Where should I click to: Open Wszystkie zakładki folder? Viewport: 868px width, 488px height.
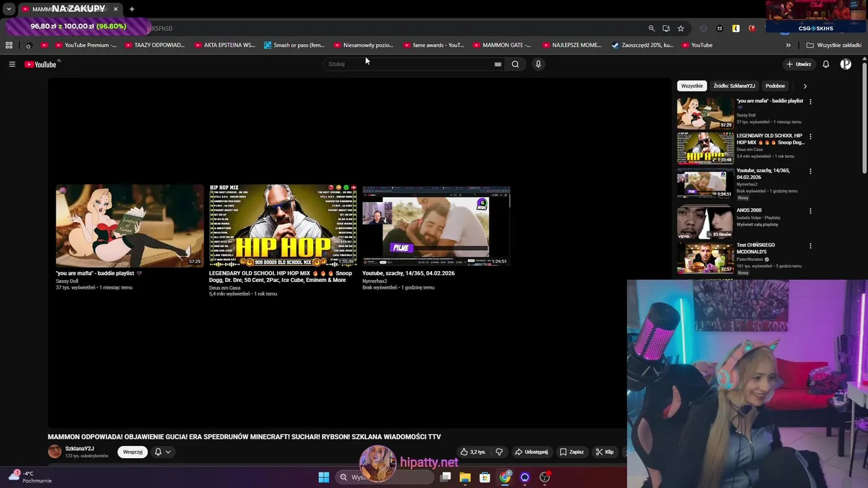click(834, 45)
